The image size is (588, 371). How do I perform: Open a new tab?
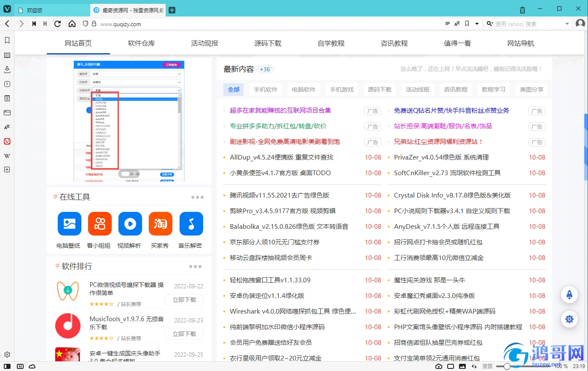pyautogui.click(x=172, y=10)
